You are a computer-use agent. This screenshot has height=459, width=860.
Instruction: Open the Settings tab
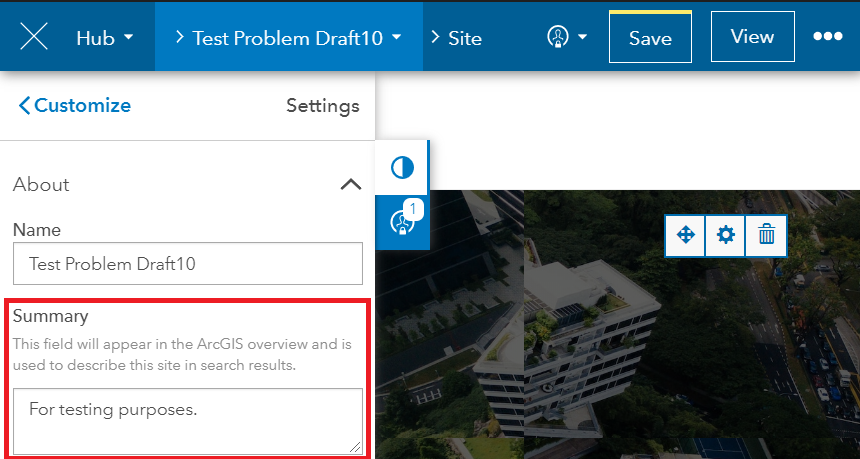coord(322,105)
